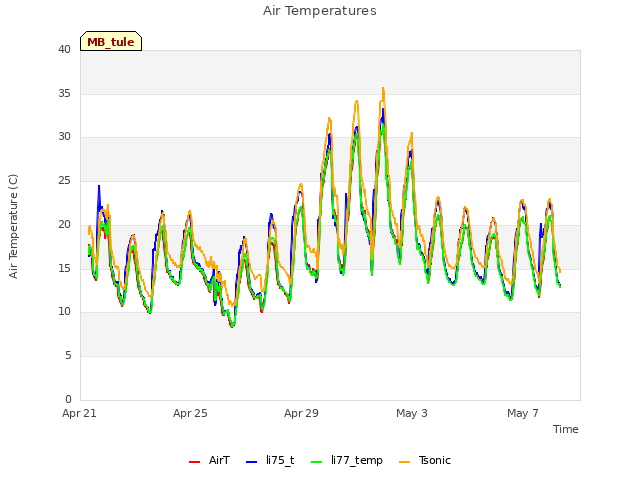Toggle the AirT legend entry

209,460
